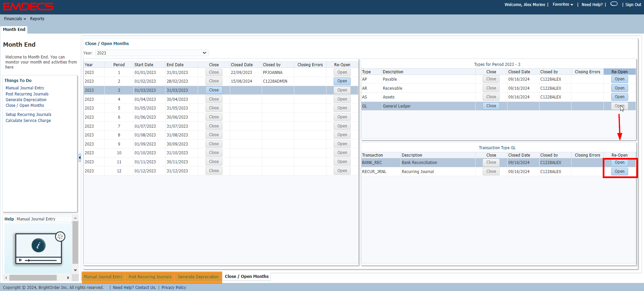The height and width of the screenshot is (291, 644).
Task: Open the chat bubble icon near Sign Out
Action: 614,4
